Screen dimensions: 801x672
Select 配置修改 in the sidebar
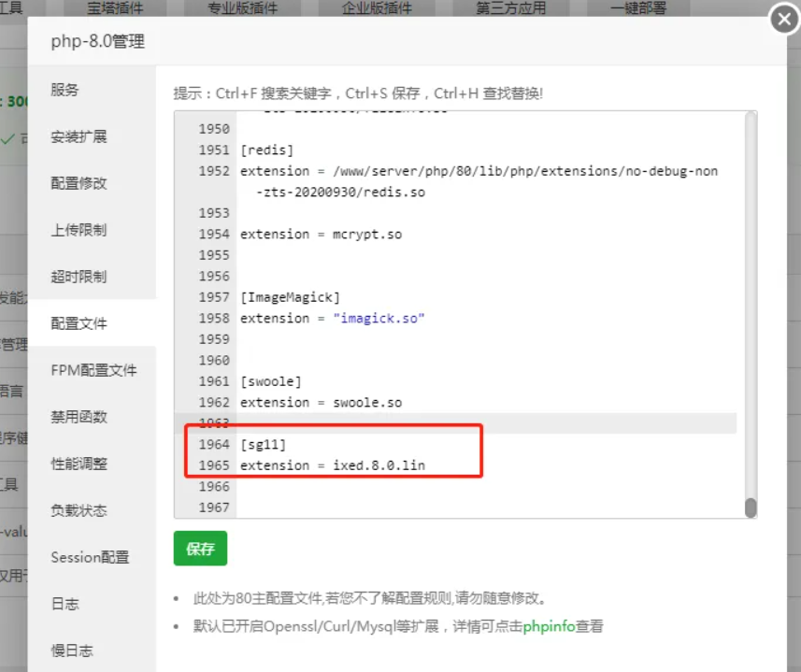click(79, 183)
